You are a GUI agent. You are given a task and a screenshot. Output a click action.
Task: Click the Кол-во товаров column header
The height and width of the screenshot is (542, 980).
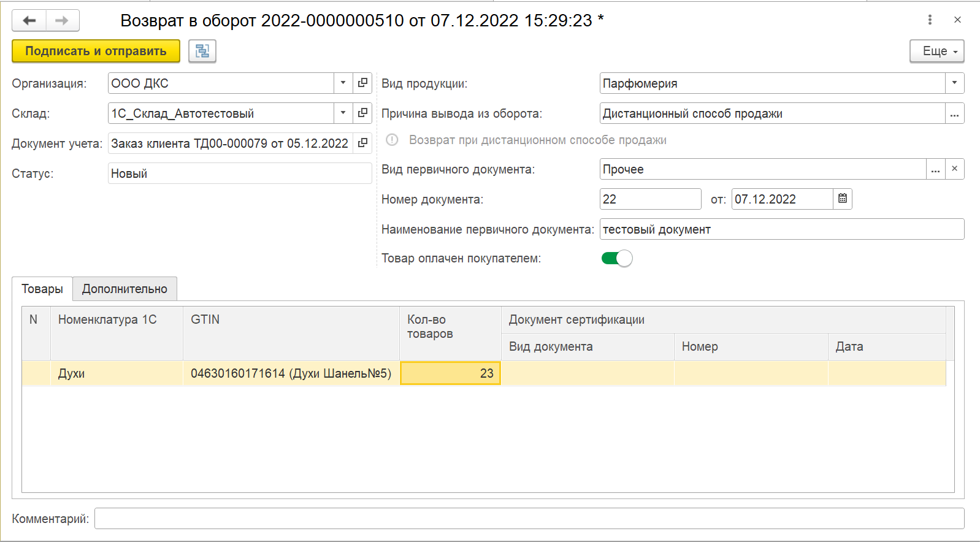click(x=450, y=333)
